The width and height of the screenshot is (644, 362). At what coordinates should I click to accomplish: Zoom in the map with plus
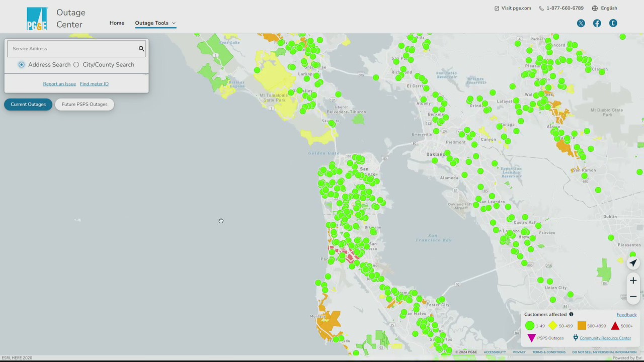[x=633, y=281]
